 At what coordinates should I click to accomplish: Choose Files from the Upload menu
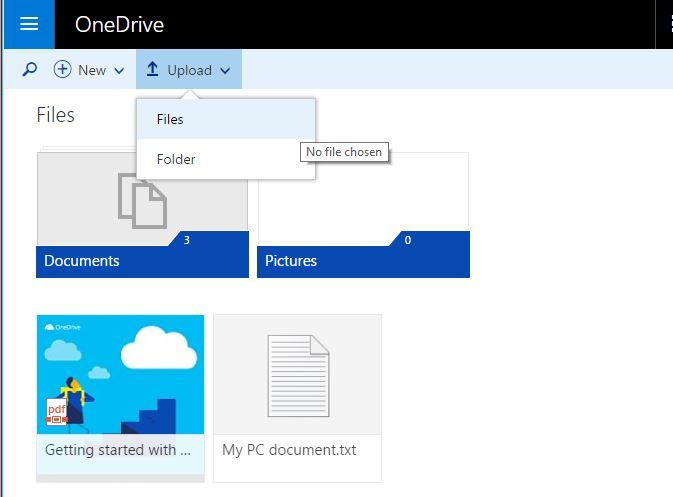tap(226, 119)
